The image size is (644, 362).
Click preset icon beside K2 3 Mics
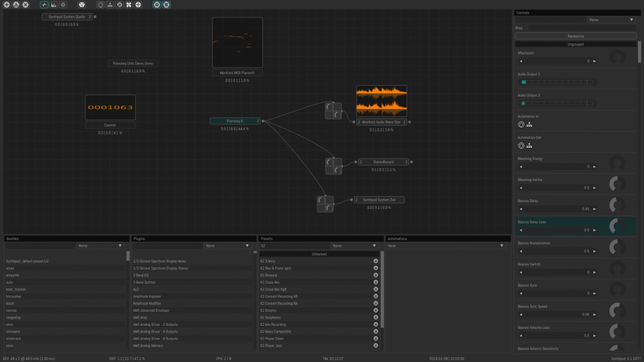[376, 261]
